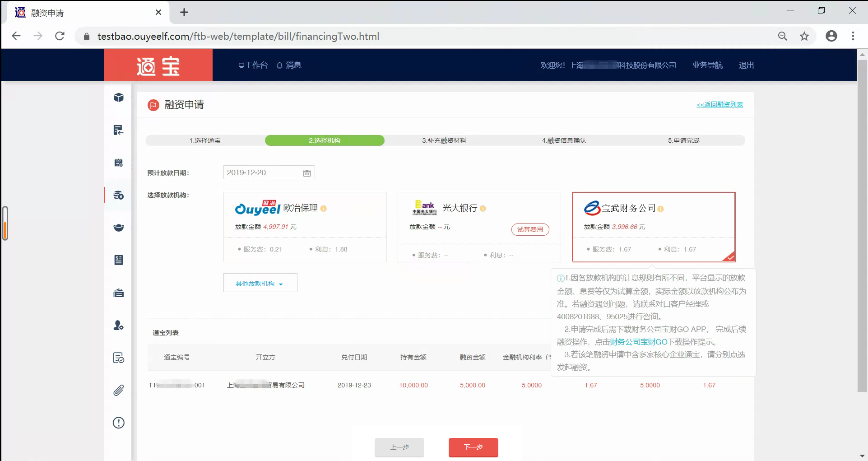Open the document list sidebar icon
Screen dimensions: 868x461
119,260
